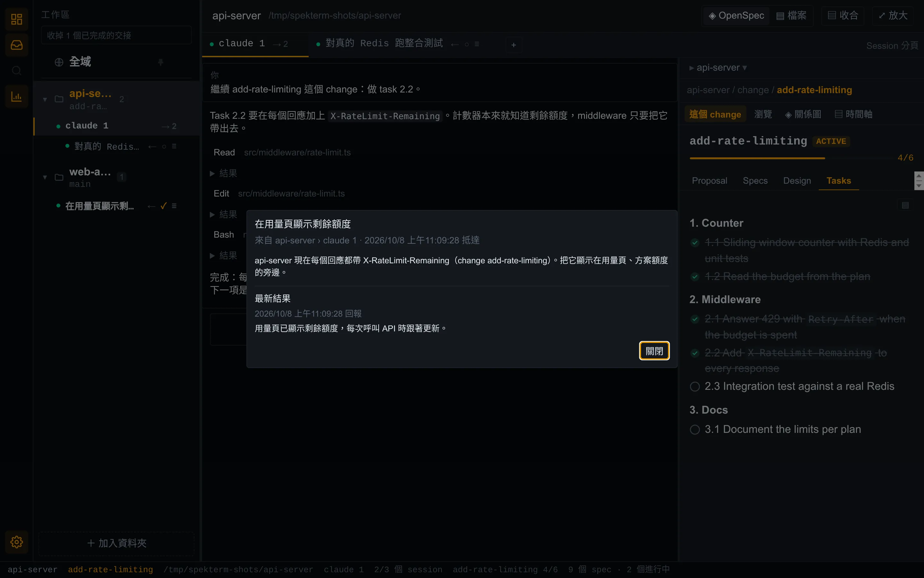
Task: Collapse the web-app workspace tree
Action: (x=45, y=177)
